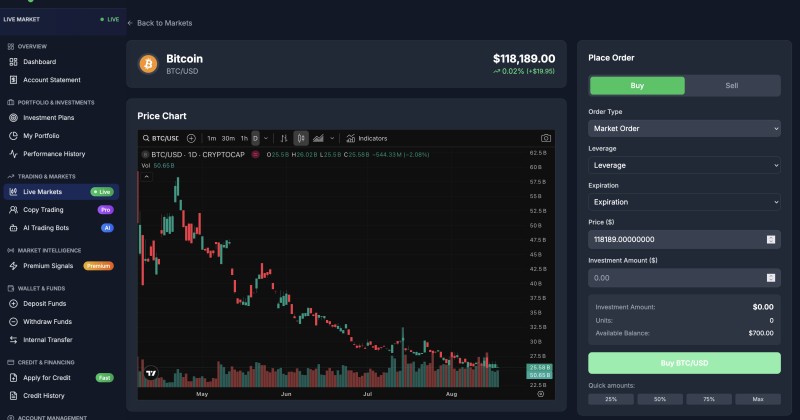Click the red flag beside CRYPTOCAP
The width and height of the screenshot is (800, 420).
point(256,155)
